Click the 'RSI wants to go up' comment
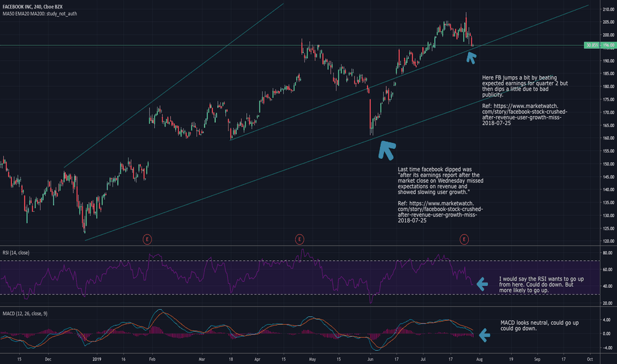The height and width of the screenshot is (364, 617). (x=542, y=285)
